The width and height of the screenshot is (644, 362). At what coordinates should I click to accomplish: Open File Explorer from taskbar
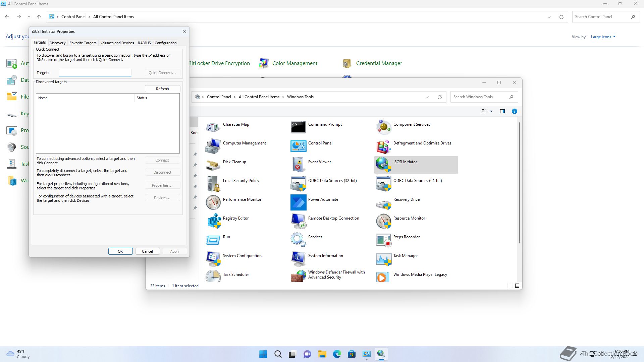click(x=322, y=354)
